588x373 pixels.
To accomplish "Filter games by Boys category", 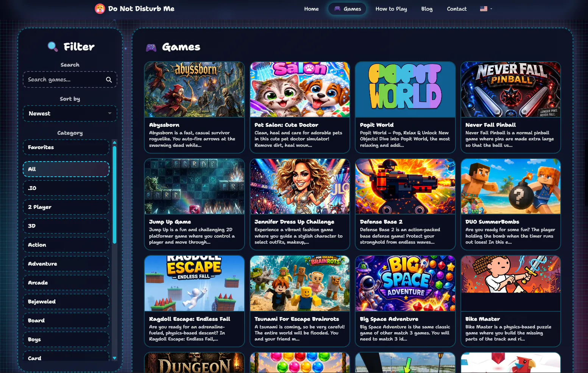I will (66, 339).
